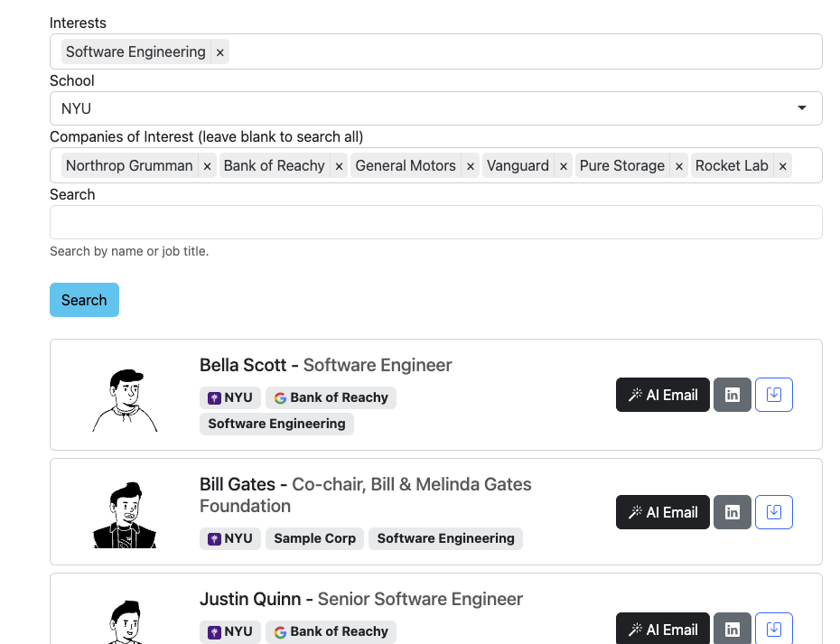
Task: Remove Rocket Lab company tag
Action: (x=782, y=166)
